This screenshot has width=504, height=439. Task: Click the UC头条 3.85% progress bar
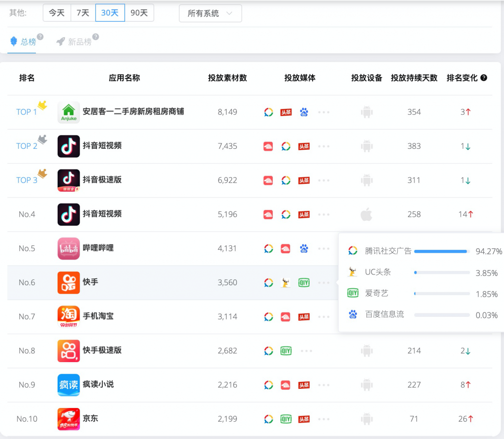click(442, 272)
